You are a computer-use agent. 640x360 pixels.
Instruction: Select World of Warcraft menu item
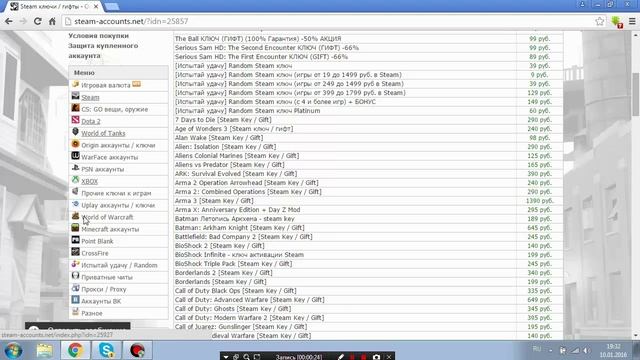coord(107,217)
